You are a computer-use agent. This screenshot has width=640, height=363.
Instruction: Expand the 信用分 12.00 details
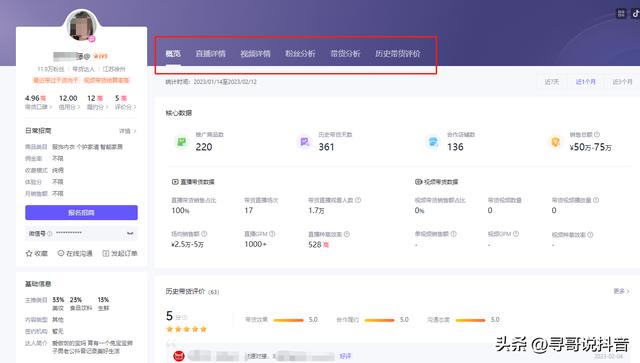(x=69, y=107)
